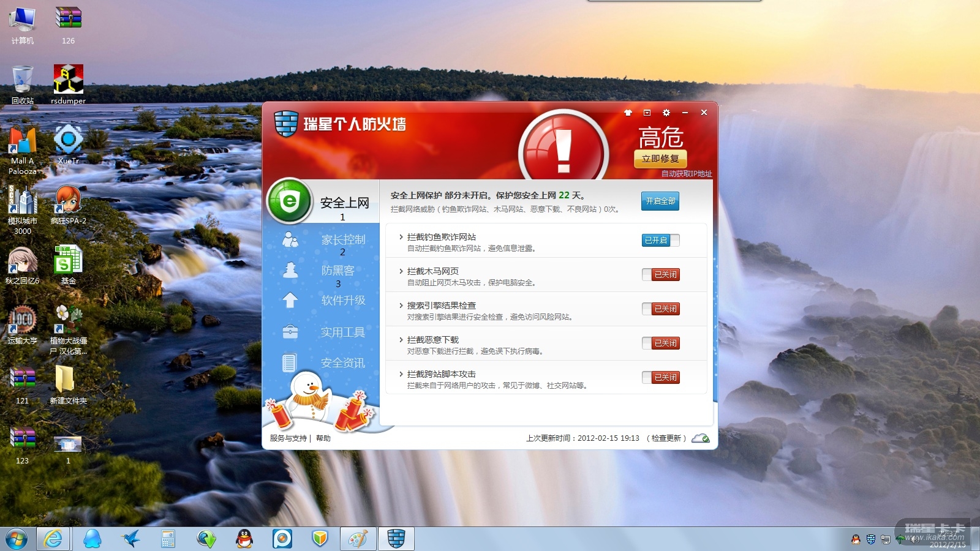
Task: Select the 新建文件夹 folder on desktop
Action: click(68, 385)
